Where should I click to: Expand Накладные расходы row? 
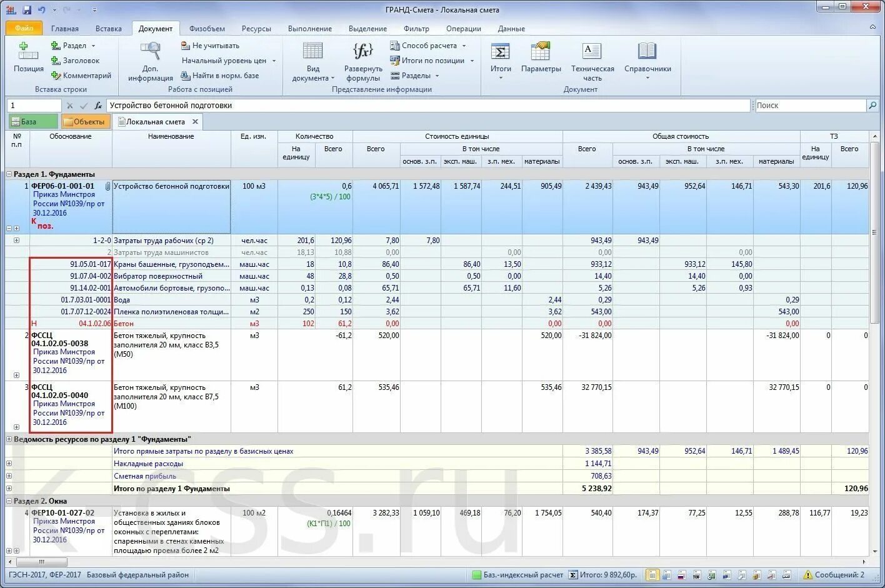point(9,464)
